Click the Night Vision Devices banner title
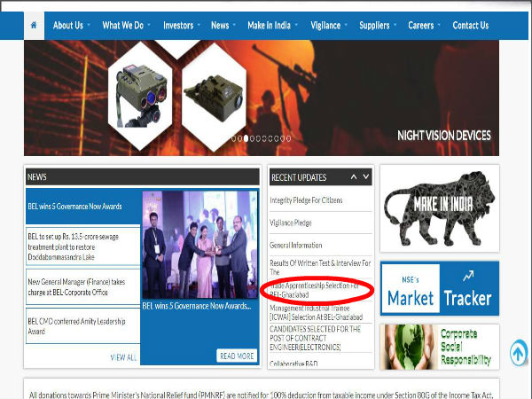Image resolution: width=532 pixels, height=399 pixels. tap(444, 136)
